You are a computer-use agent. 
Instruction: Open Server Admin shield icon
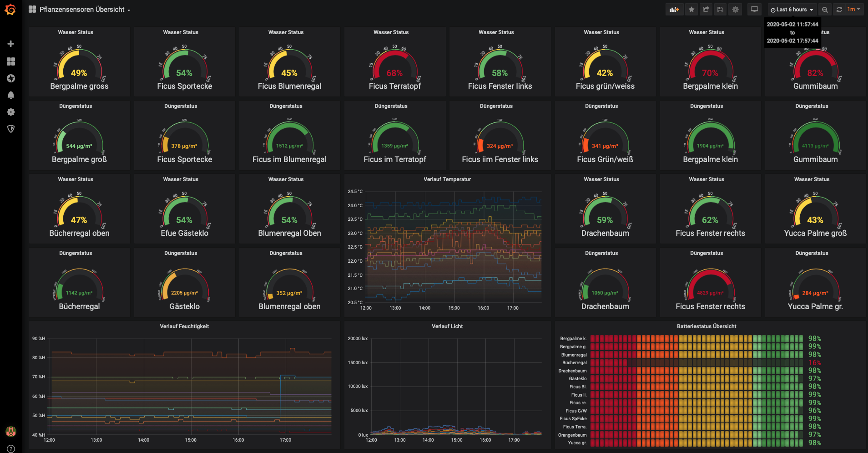tap(11, 129)
